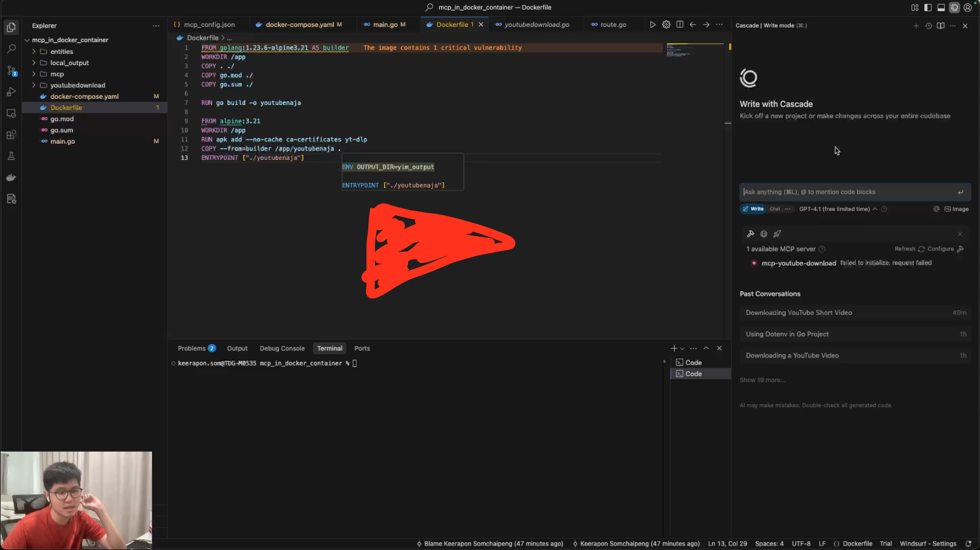Image resolution: width=980 pixels, height=550 pixels.
Task: Open the terminal launch profile dropdown
Action: (683, 349)
